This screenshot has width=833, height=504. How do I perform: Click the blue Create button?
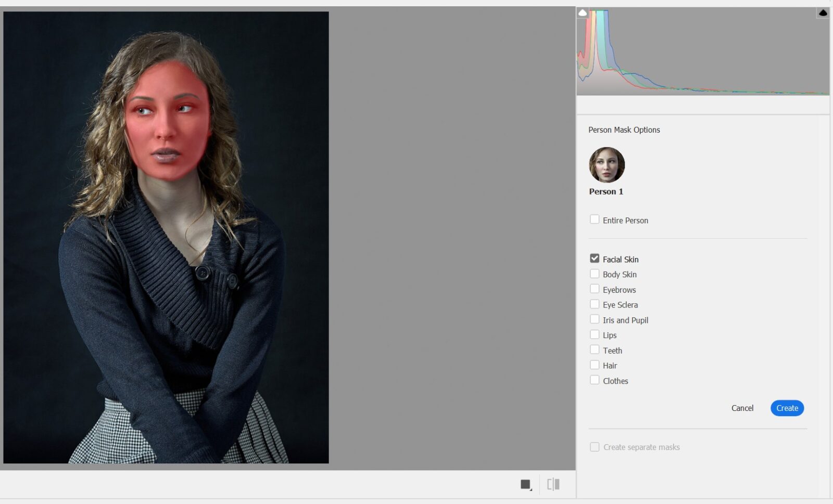787,408
